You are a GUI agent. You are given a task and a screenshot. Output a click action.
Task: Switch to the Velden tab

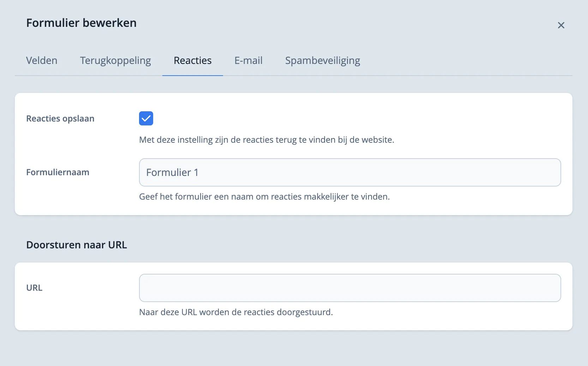coord(41,60)
